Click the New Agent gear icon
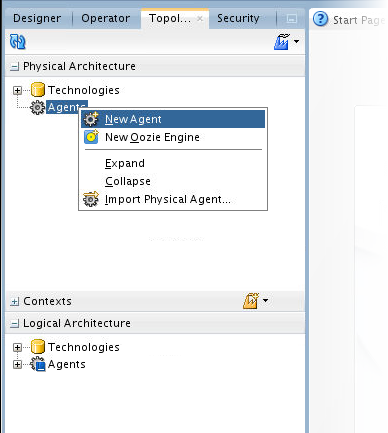 (x=91, y=119)
